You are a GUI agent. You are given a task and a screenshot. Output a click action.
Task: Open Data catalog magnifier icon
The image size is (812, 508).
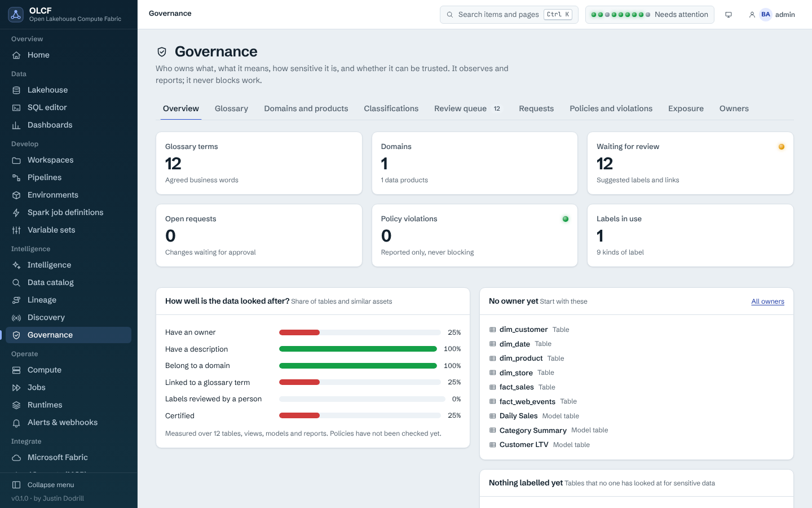tap(16, 283)
